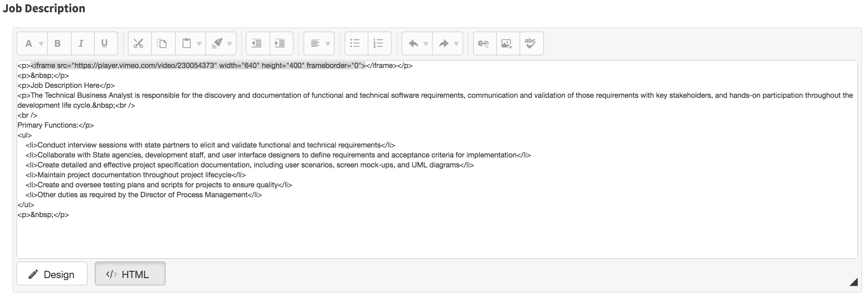The width and height of the screenshot is (868, 299).
Task: Insert a hyperlink
Action: click(484, 43)
